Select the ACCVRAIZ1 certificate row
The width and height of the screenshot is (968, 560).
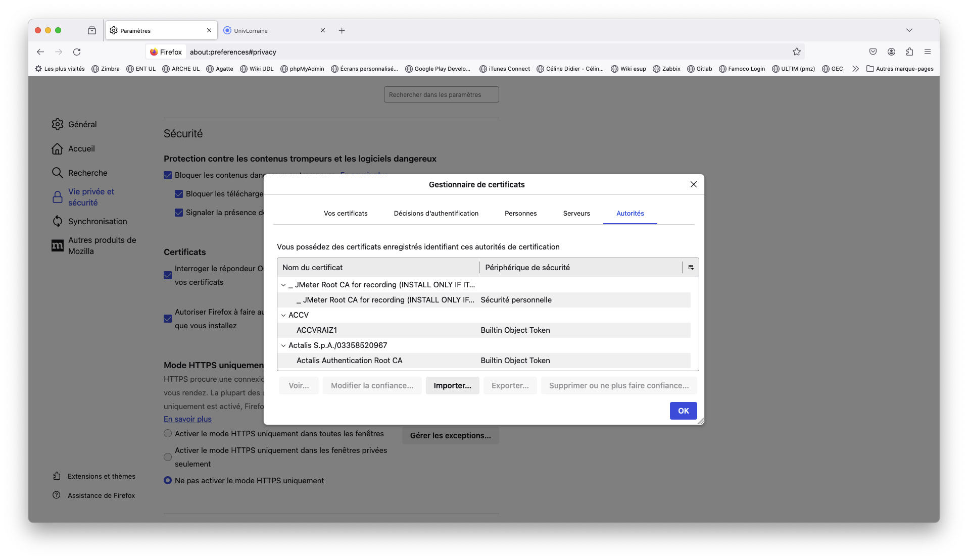point(317,330)
